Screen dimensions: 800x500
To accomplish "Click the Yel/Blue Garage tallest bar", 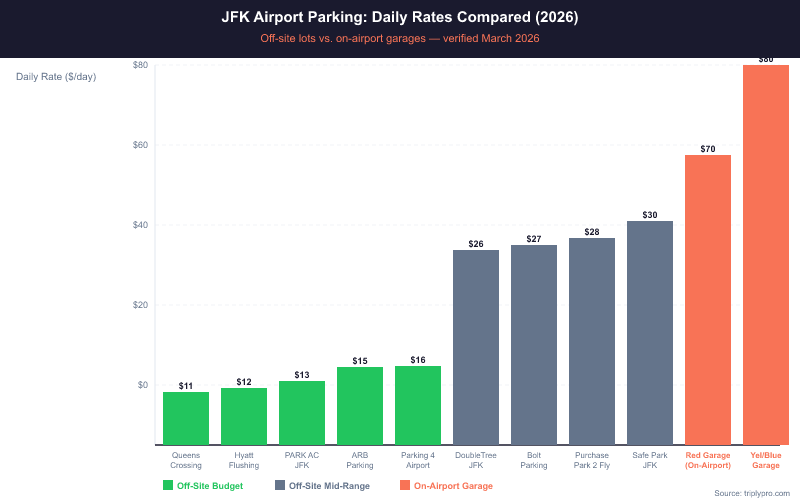I will pos(766,255).
